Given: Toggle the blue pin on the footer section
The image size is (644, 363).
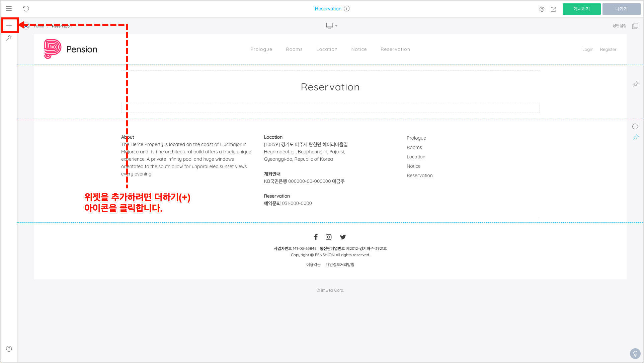Looking at the screenshot, I should tap(636, 137).
